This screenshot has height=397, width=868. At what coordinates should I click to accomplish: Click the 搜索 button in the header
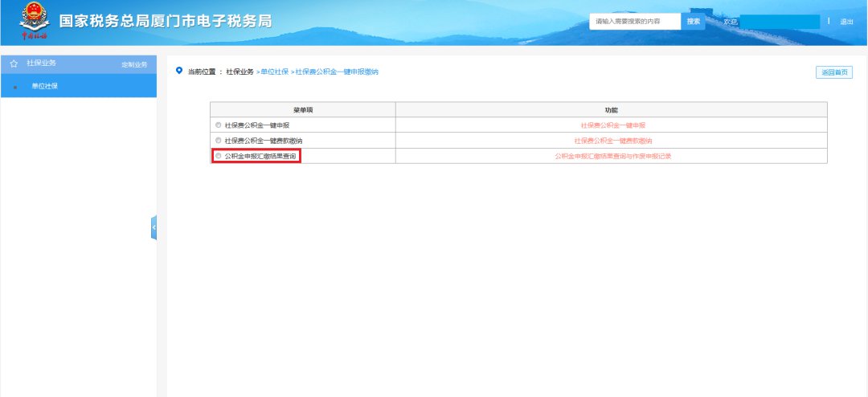click(694, 22)
